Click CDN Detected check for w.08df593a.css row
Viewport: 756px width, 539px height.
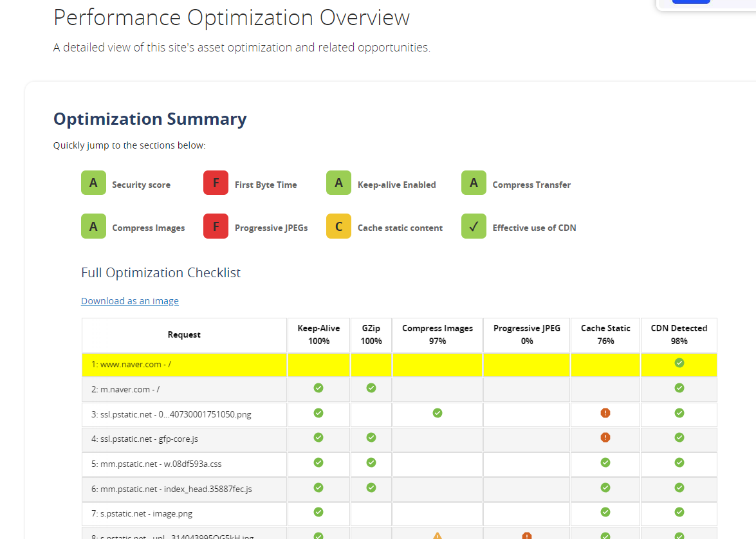coord(679,463)
